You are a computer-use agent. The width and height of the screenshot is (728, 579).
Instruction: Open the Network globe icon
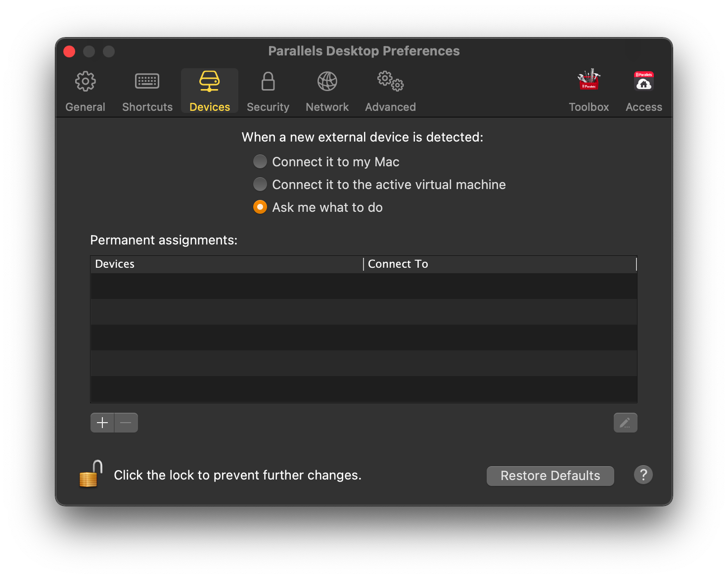(327, 82)
